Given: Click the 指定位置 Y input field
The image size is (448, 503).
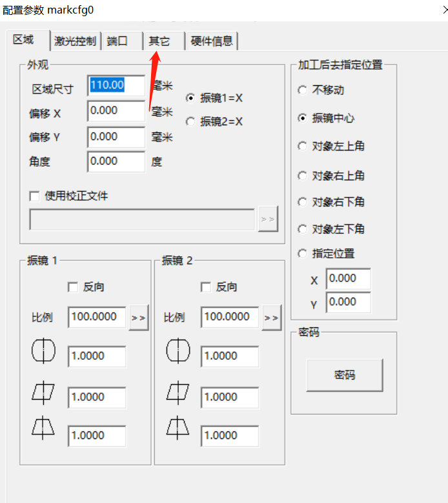Looking at the screenshot, I should pos(349,302).
